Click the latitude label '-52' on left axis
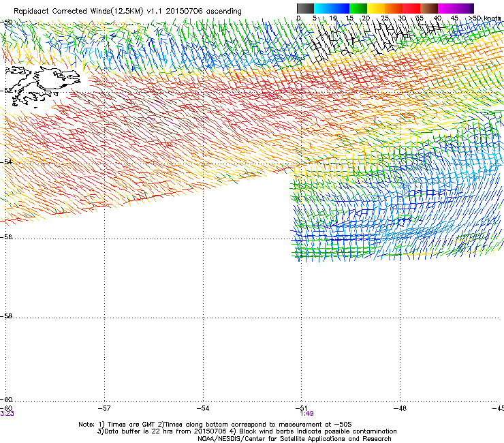This screenshot has width=504, height=443. click(6, 91)
